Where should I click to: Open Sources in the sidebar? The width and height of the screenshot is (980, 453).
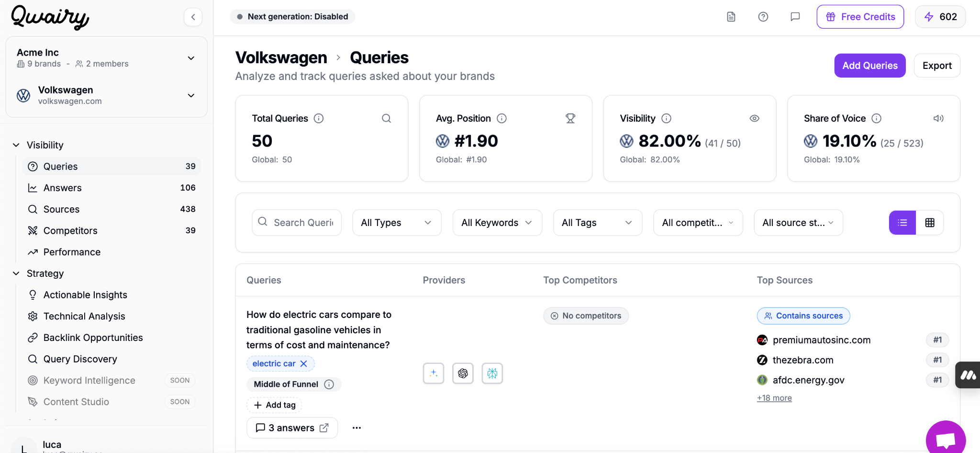[x=111, y=209]
